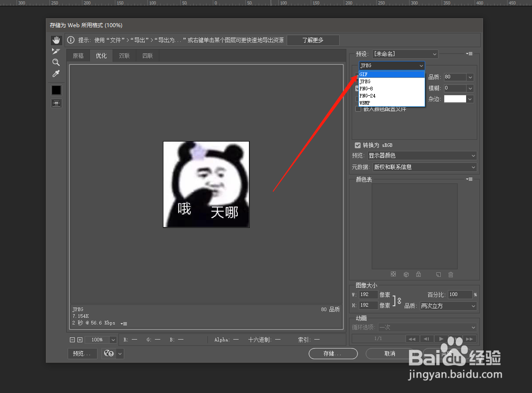The width and height of the screenshot is (532, 393).
Task: Open the preview info flyout menu icon
Action: (x=124, y=324)
